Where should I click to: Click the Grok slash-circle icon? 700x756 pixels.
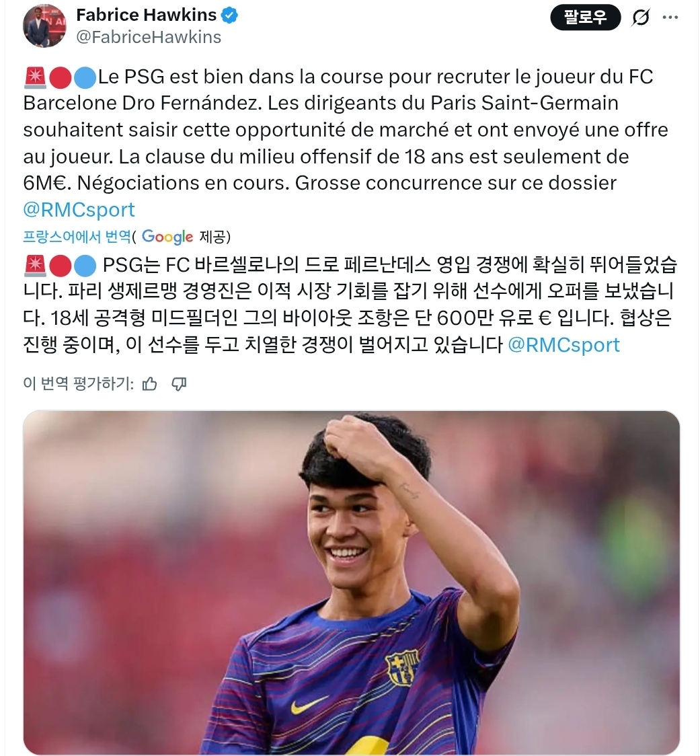tap(640, 18)
